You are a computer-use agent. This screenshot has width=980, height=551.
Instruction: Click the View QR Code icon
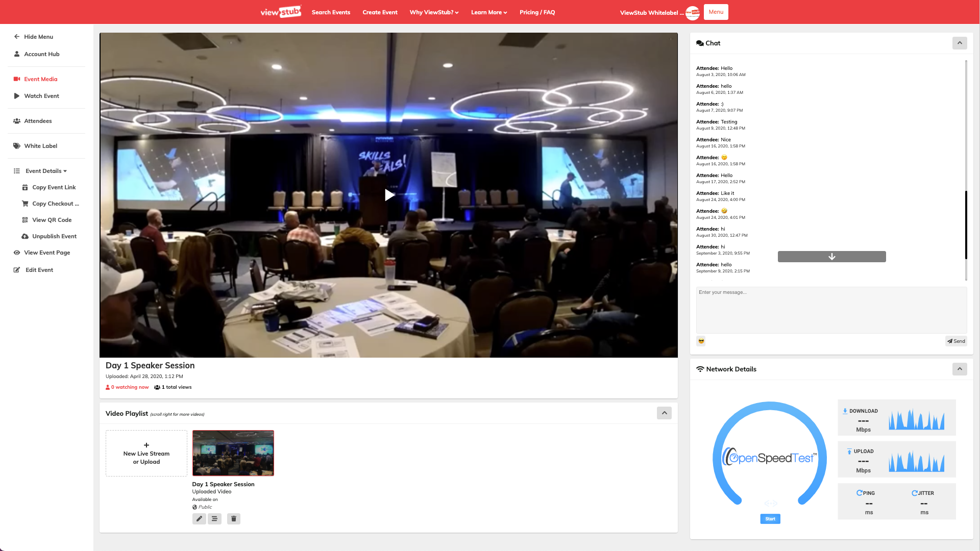[x=25, y=220]
